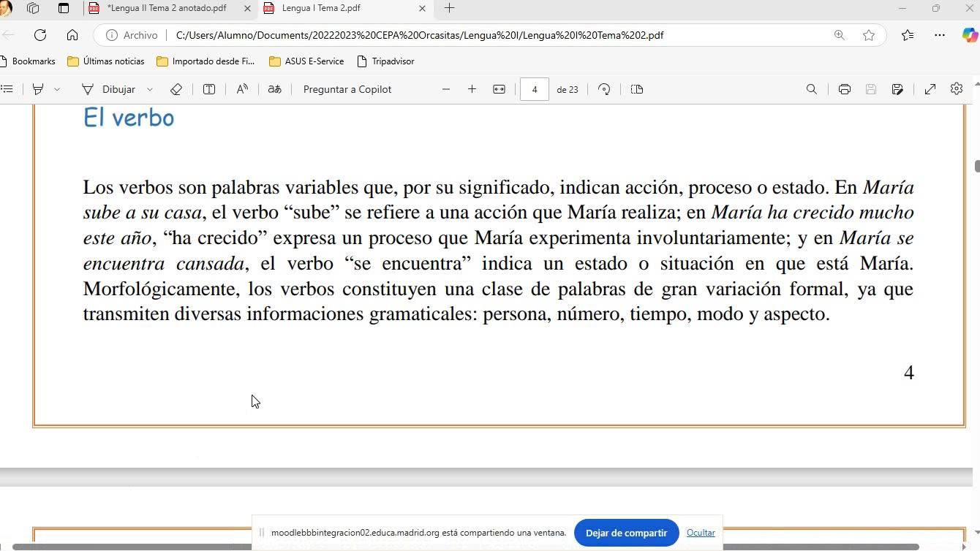The image size is (980, 551).
Task: Print the PDF document
Action: [845, 89]
